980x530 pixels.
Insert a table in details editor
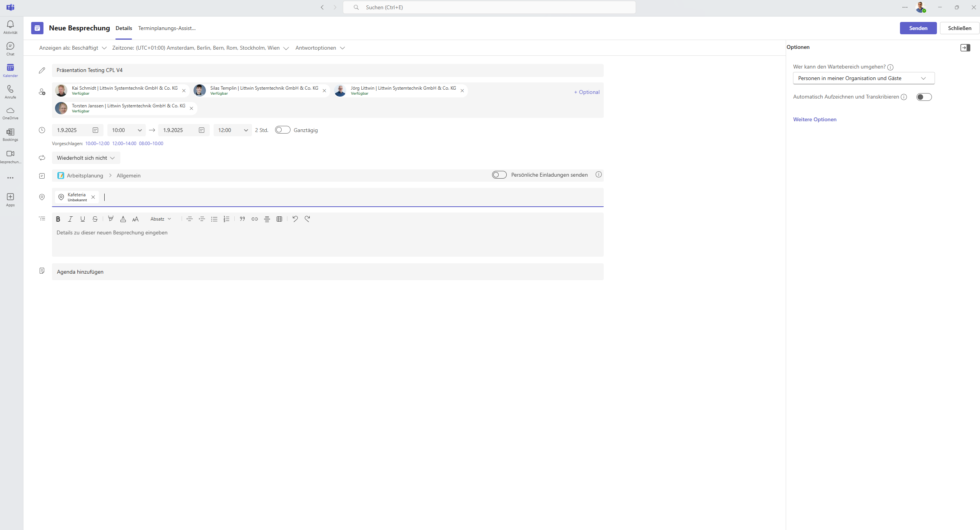pos(279,219)
